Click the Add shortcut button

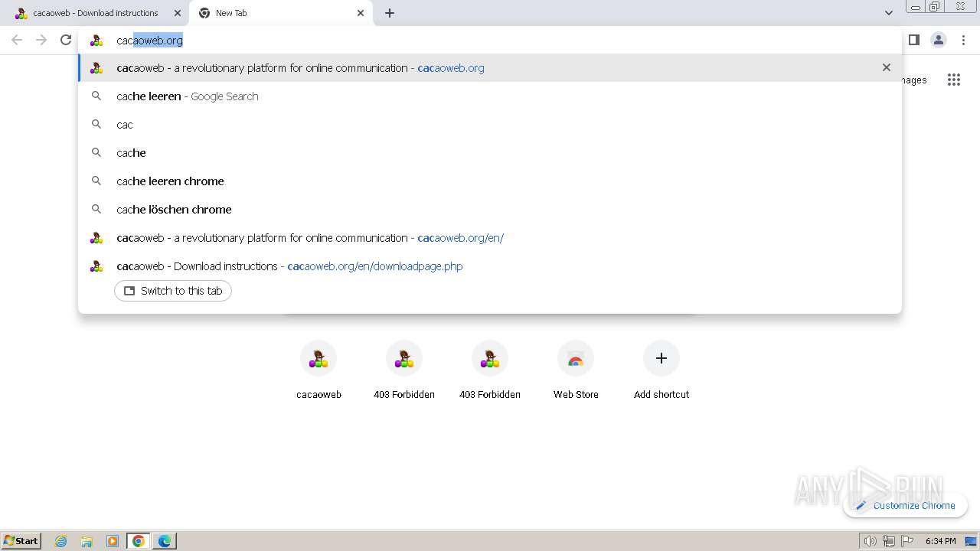point(661,370)
